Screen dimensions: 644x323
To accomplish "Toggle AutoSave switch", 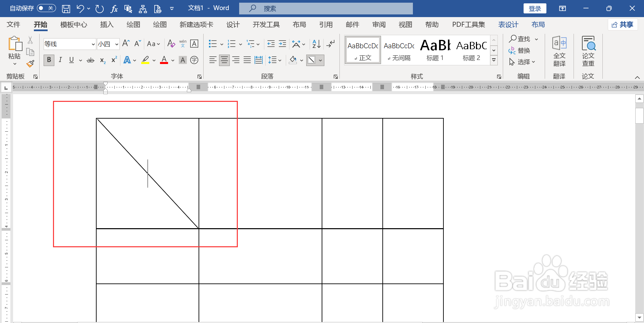I will pyautogui.click(x=46, y=8).
